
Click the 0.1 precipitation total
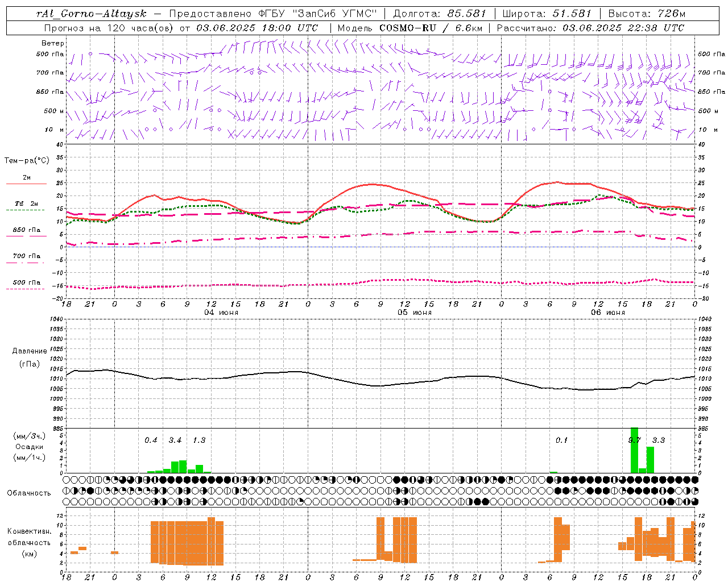(561, 440)
